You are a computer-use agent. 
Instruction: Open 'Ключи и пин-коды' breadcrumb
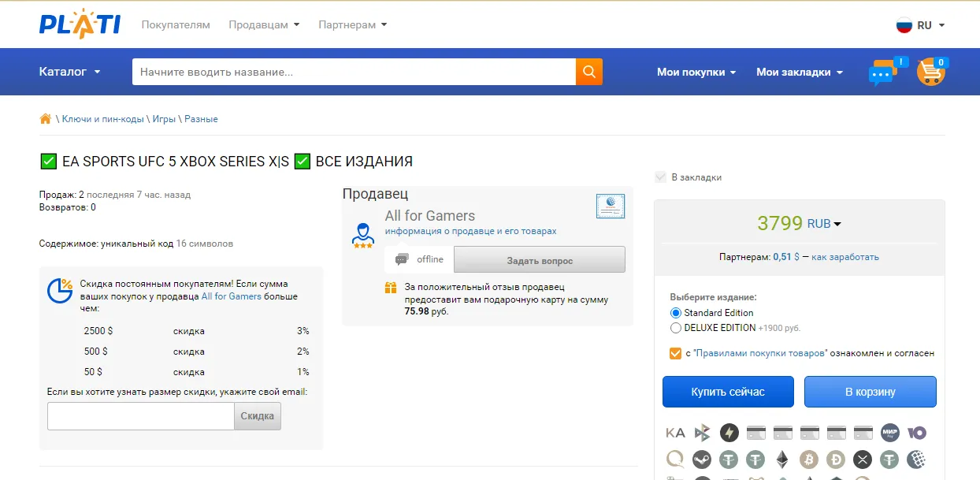[103, 119]
